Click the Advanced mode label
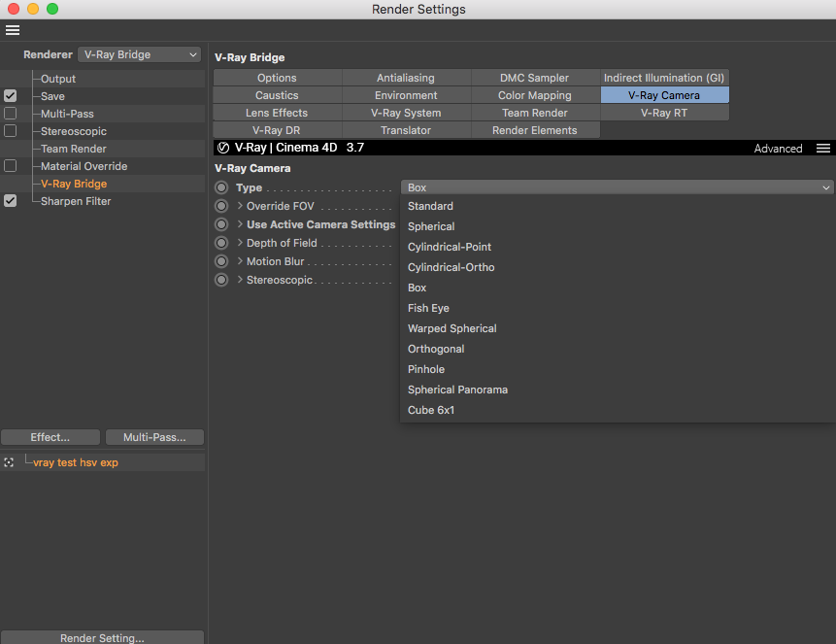 click(778, 149)
